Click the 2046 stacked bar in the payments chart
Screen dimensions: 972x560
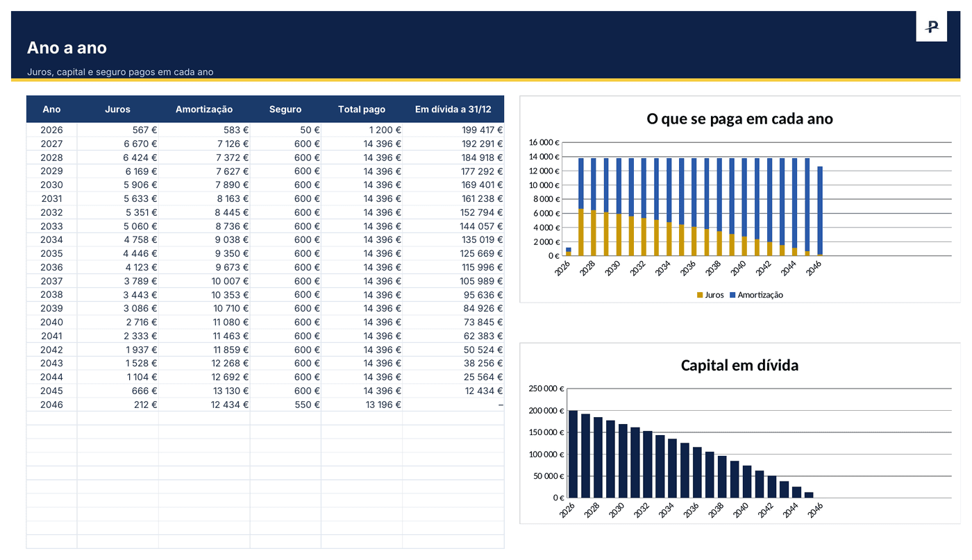tap(820, 211)
